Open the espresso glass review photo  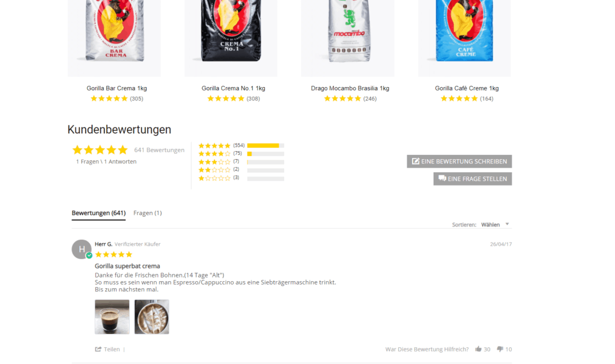[x=112, y=317]
